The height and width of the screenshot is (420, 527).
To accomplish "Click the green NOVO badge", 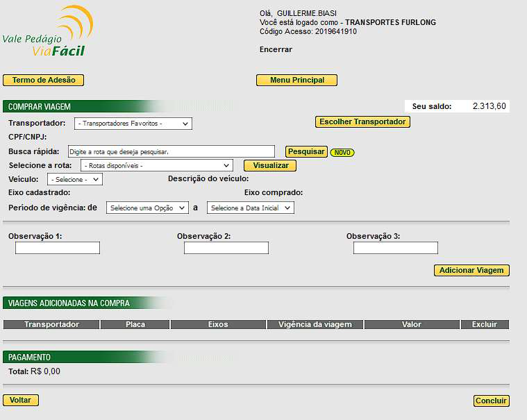I will pos(342,152).
